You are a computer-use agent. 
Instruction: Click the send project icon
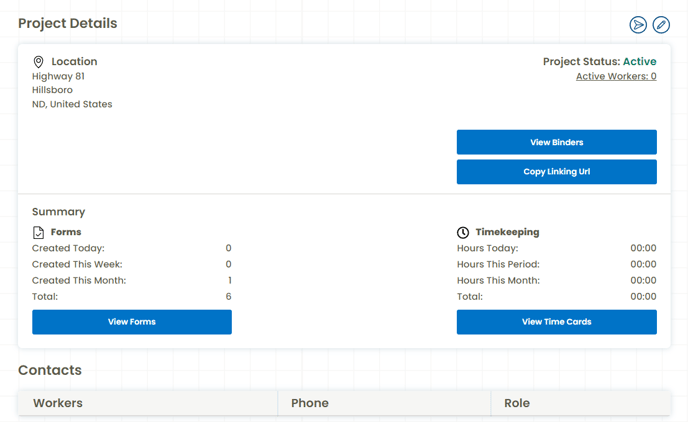pos(638,25)
